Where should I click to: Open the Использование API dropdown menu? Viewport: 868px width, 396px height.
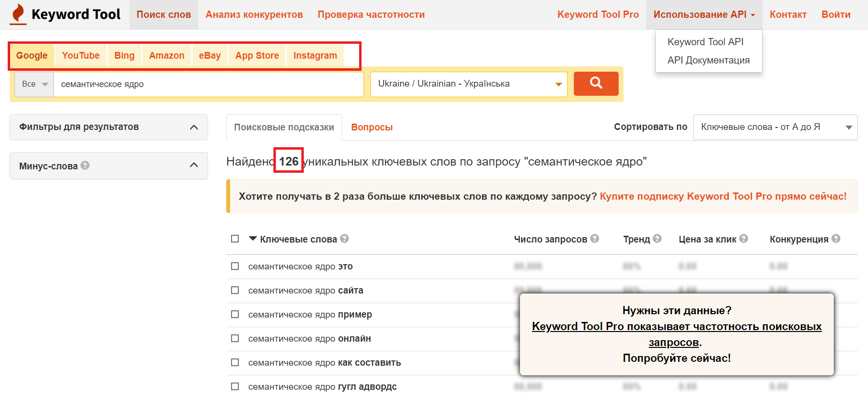[704, 14]
